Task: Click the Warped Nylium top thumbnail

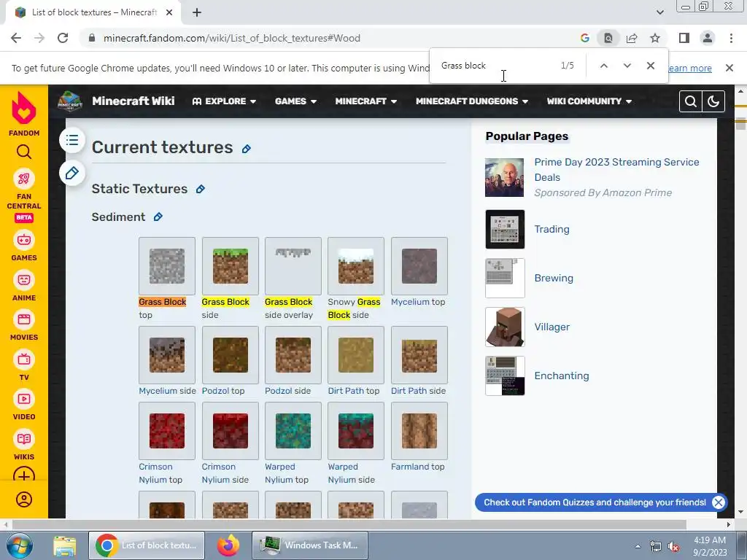Action: click(293, 431)
